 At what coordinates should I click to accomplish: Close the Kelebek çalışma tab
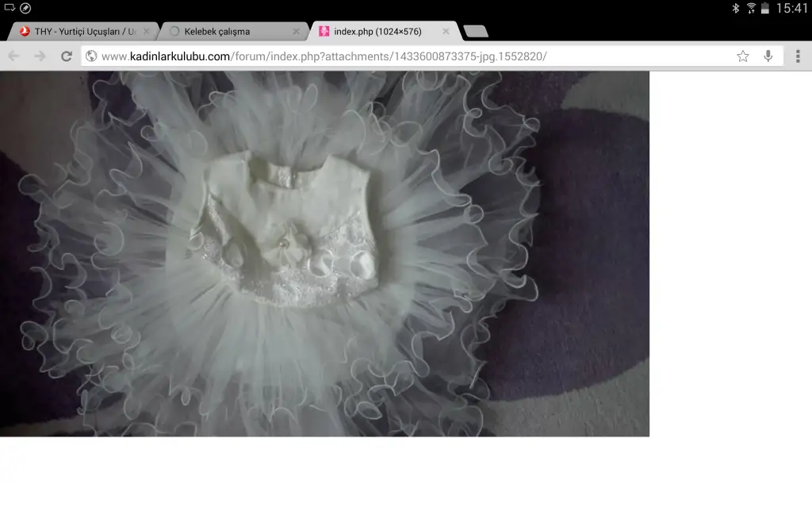(x=297, y=32)
